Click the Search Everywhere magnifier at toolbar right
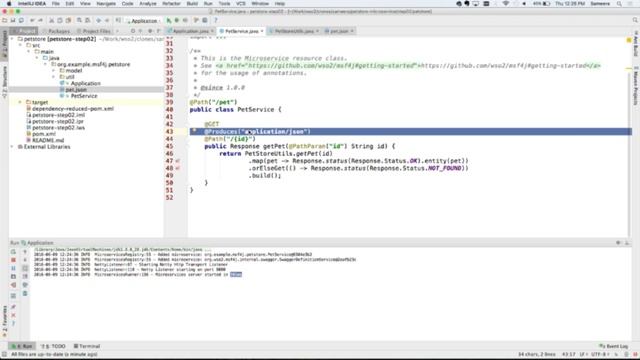The width and height of the screenshot is (640, 360). [x=635, y=20]
